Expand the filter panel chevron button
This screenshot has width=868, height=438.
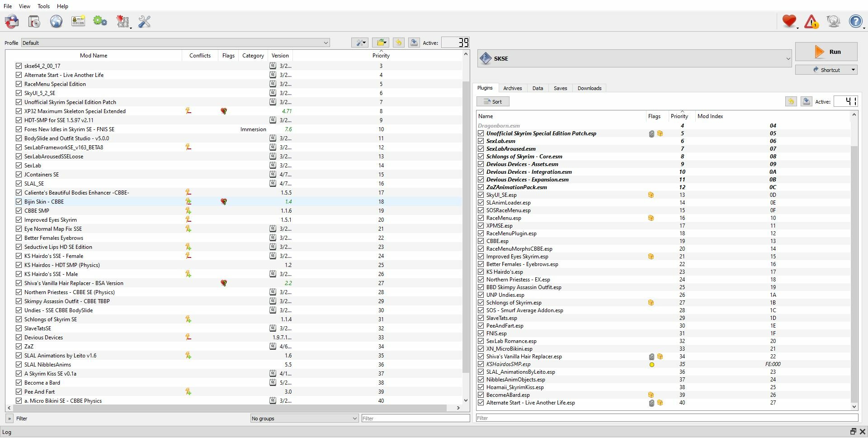point(9,419)
